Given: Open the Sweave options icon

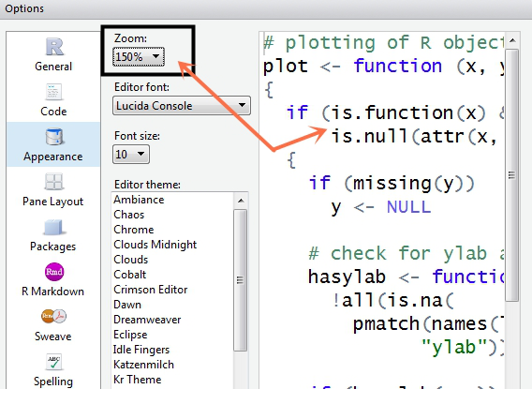Looking at the screenshot, I should coord(54,317).
